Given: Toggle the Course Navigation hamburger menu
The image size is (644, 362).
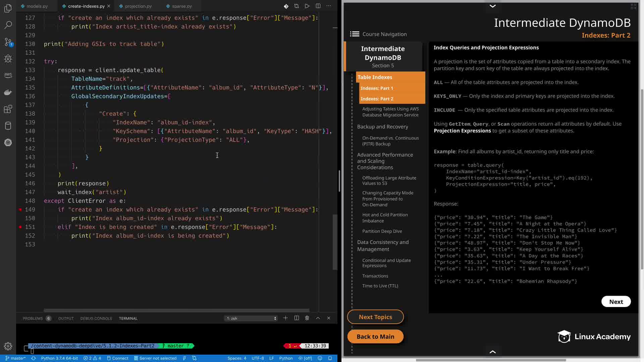Looking at the screenshot, I should 355,34.
